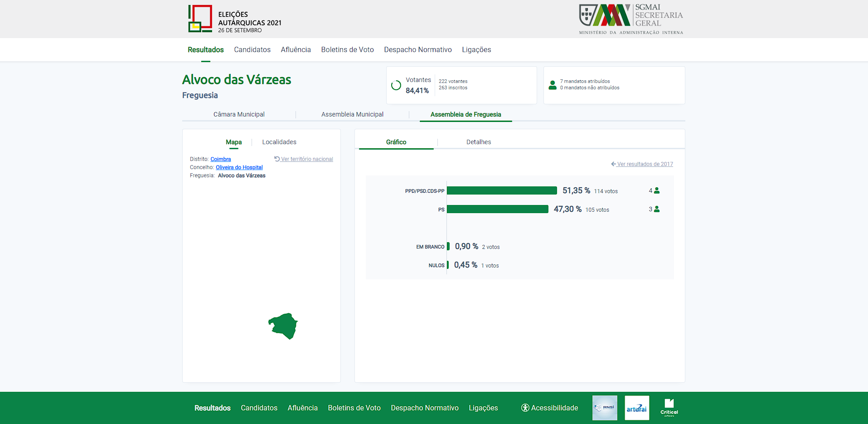Click the Acessibilidade icon in footer
The image size is (868, 424).
525,408
